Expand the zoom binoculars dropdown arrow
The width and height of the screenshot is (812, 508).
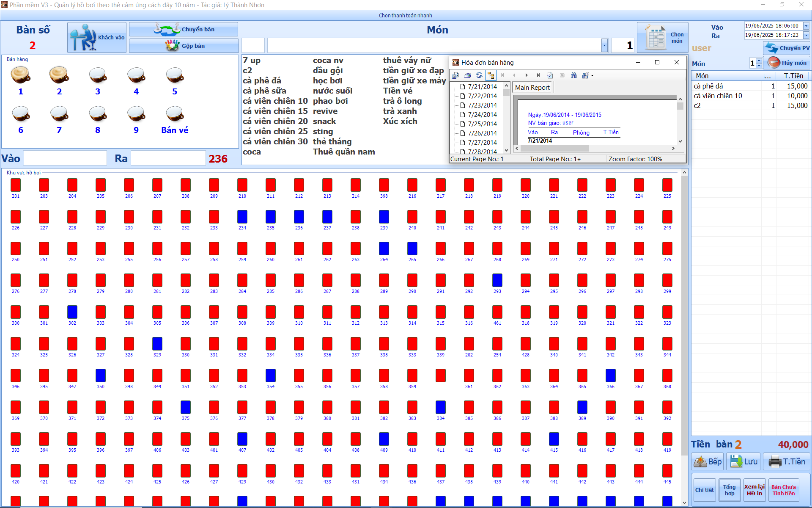click(593, 75)
